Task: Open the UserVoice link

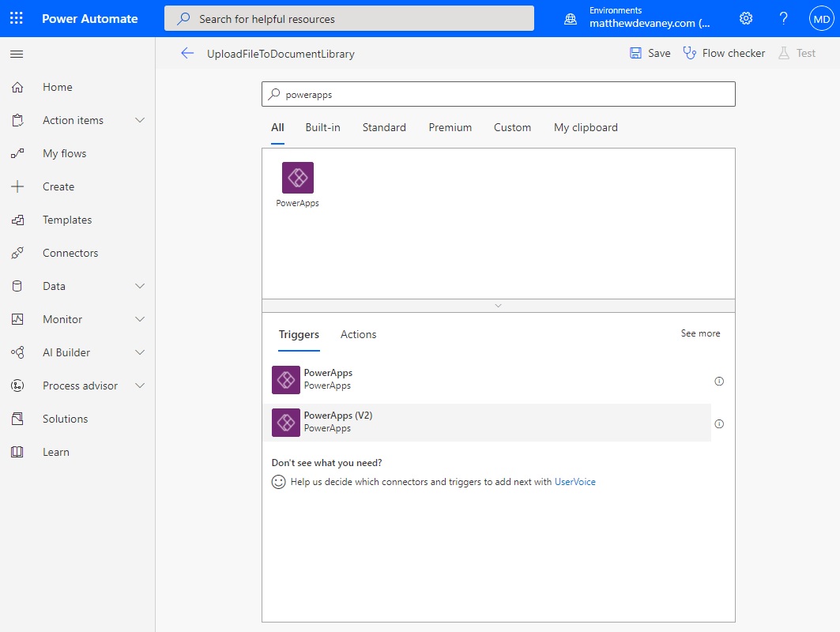Action: tap(574, 481)
